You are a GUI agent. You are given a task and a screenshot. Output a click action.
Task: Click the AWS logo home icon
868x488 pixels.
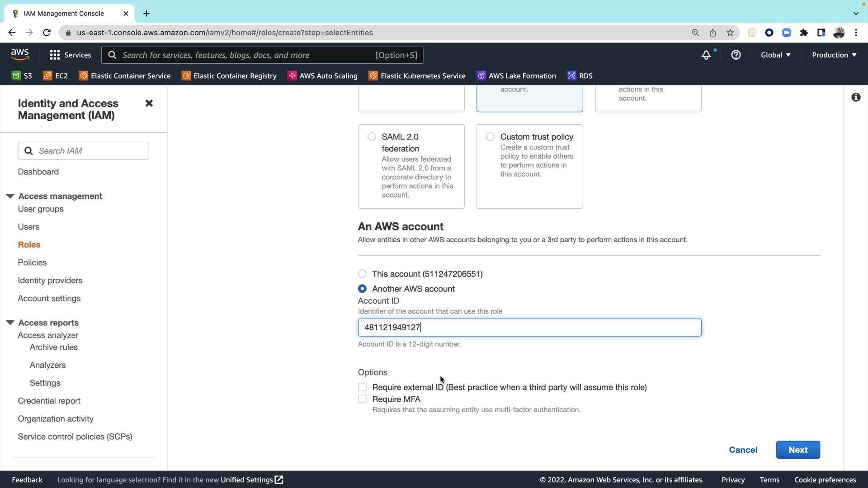click(x=20, y=54)
